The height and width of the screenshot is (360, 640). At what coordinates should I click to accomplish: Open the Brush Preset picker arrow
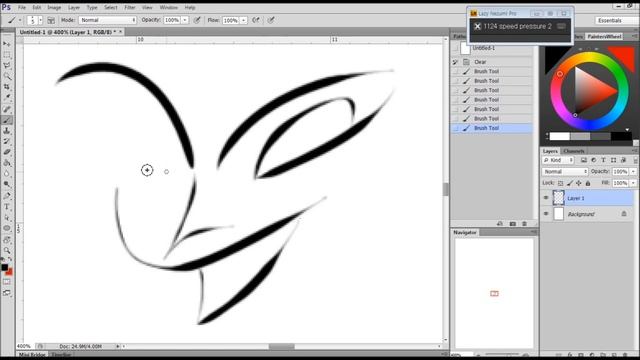pyautogui.click(x=40, y=20)
